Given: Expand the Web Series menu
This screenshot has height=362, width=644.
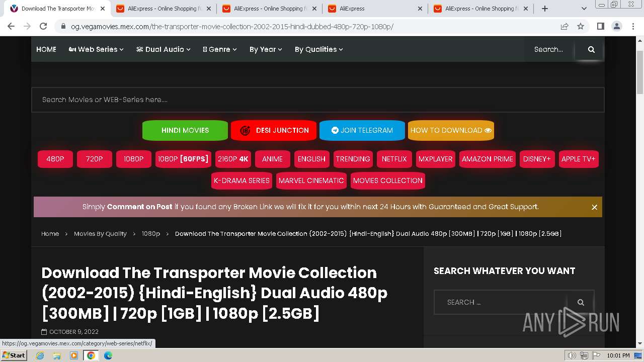Looking at the screenshot, I should 96,49.
